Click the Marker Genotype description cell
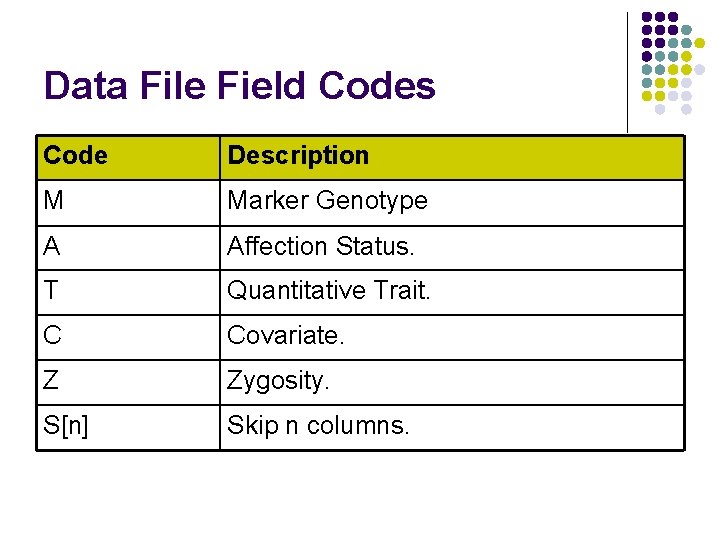The image size is (720, 540). [x=452, y=202]
